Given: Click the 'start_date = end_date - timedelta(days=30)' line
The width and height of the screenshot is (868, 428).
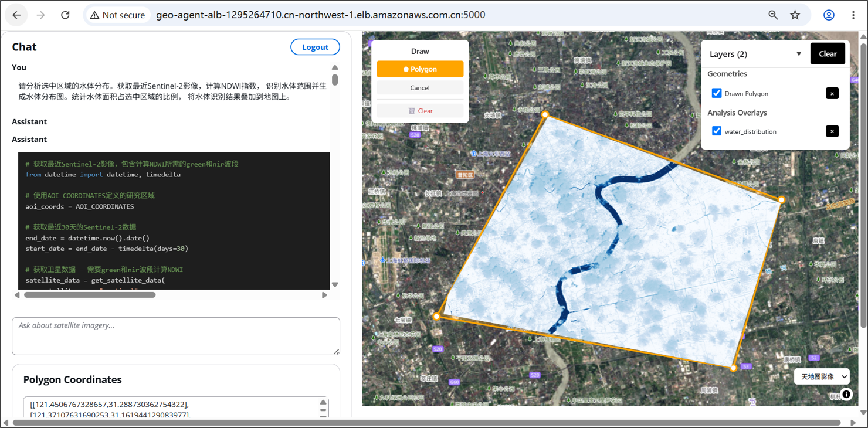Looking at the screenshot, I should click(107, 249).
